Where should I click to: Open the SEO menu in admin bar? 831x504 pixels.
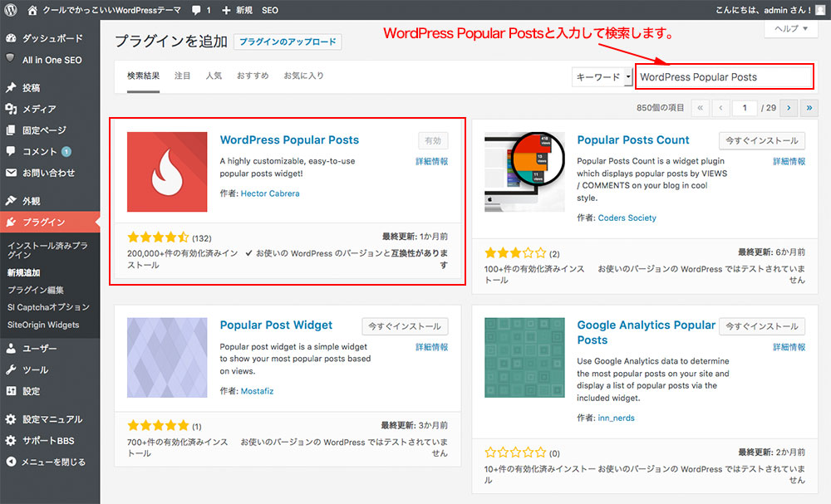[270, 10]
